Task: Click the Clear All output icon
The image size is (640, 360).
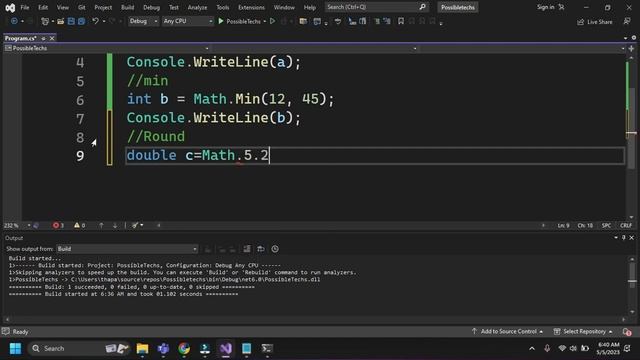Action: tap(247, 249)
